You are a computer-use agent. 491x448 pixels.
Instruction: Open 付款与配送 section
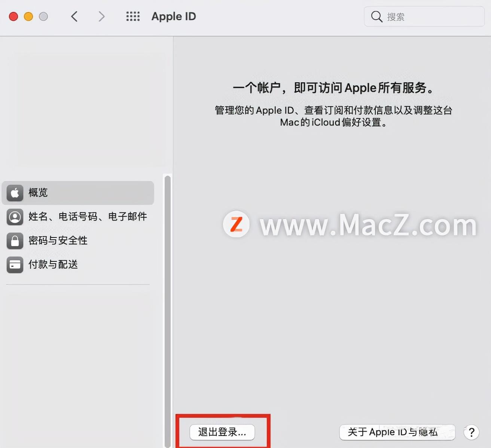click(x=78, y=265)
